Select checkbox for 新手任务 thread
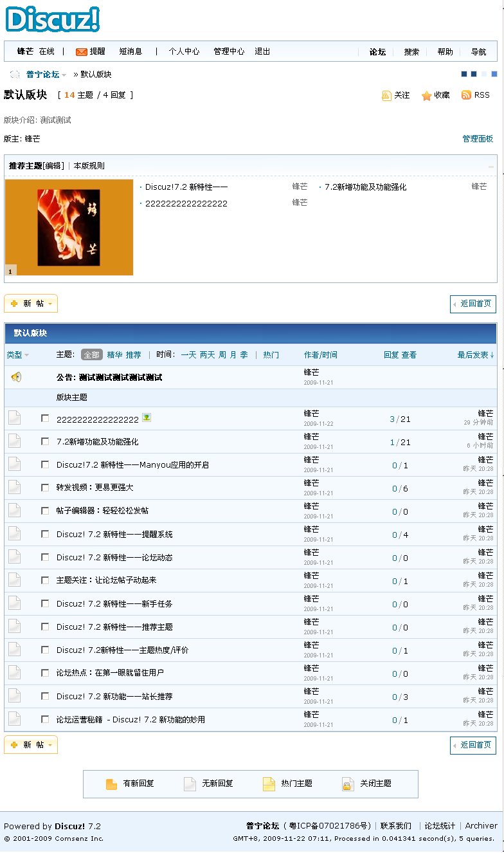Image resolution: width=504 pixels, height=853 pixels. click(45, 603)
